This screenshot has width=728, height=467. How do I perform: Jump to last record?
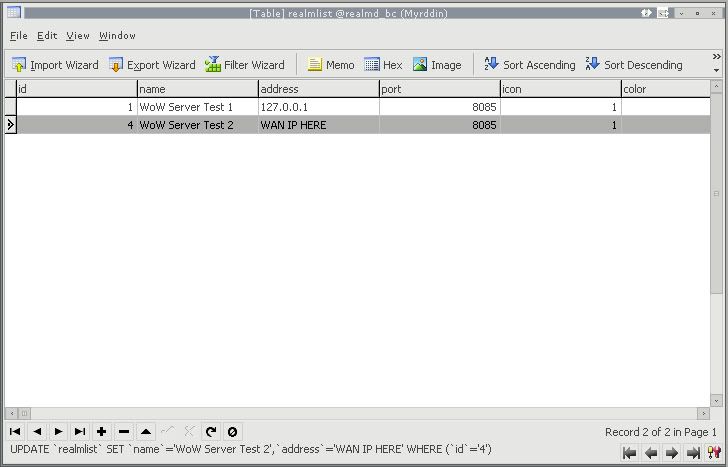[80, 432]
